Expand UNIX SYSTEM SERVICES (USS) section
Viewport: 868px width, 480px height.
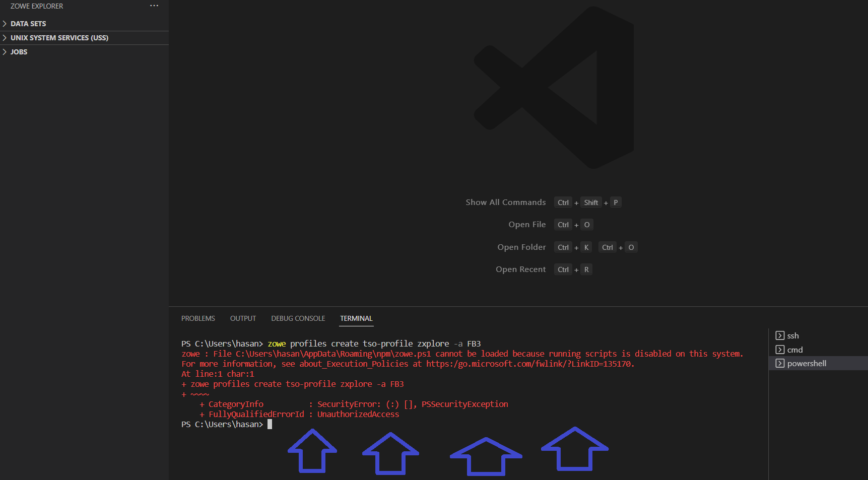point(5,38)
